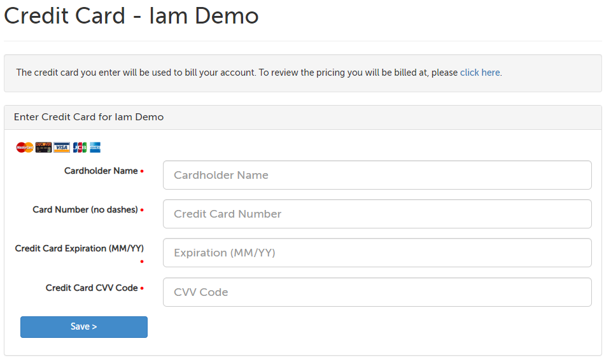Screen dimensions: 611x364
Task: Click the 'Credit Card Expiration (MM/YY)' label
Action: click(x=79, y=248)
